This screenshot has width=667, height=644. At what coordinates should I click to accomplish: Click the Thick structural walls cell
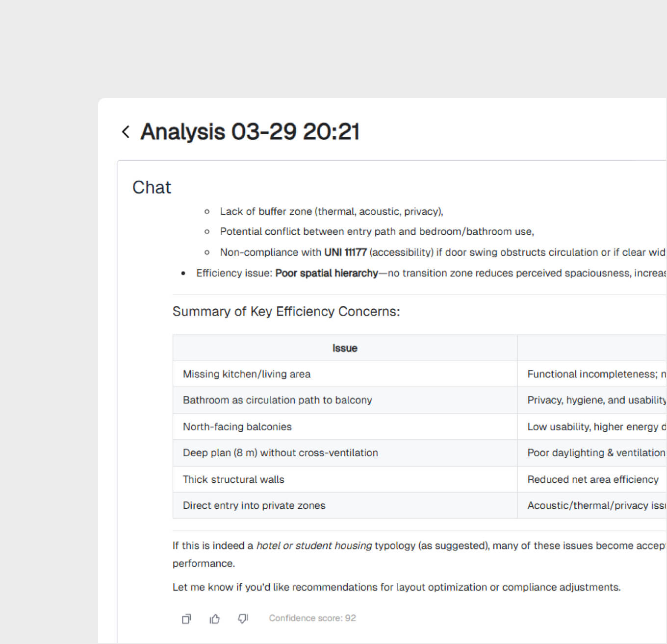click(x=233, y=479)
